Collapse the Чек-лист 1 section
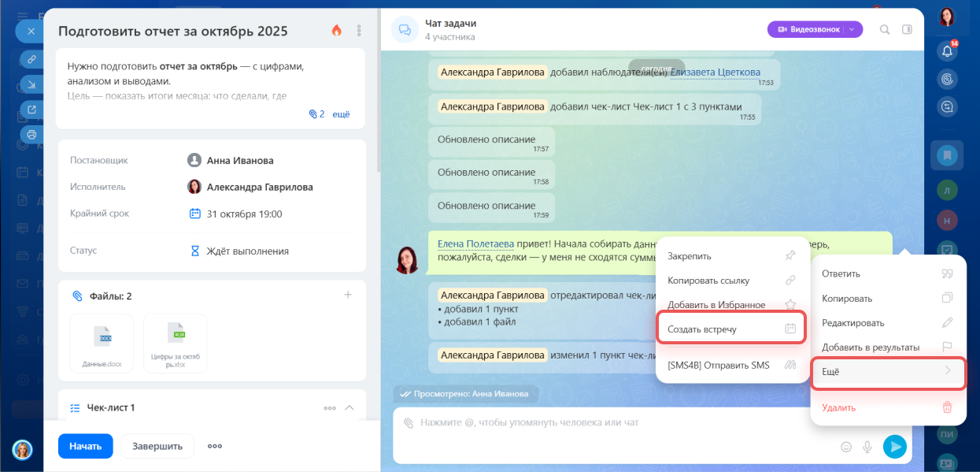Screen dimensions: 980x472 tap(349, 407)
